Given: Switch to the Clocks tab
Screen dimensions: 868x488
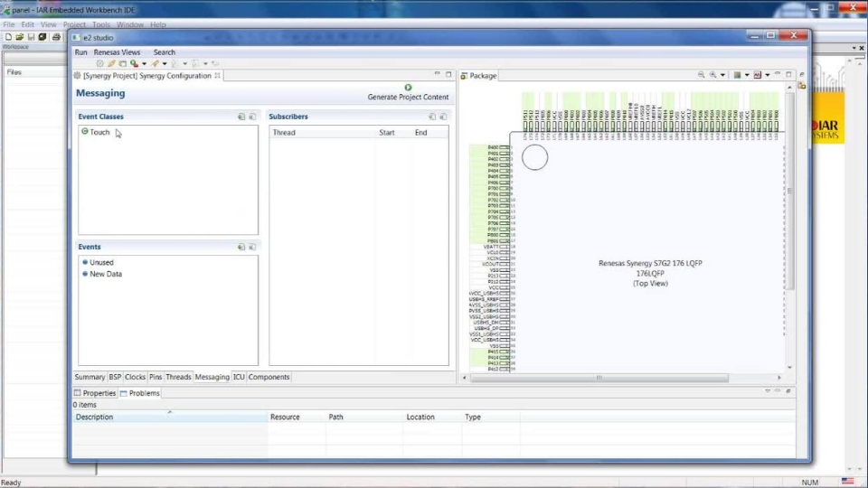Looking at the screenshot, I should tap(135, 377).
